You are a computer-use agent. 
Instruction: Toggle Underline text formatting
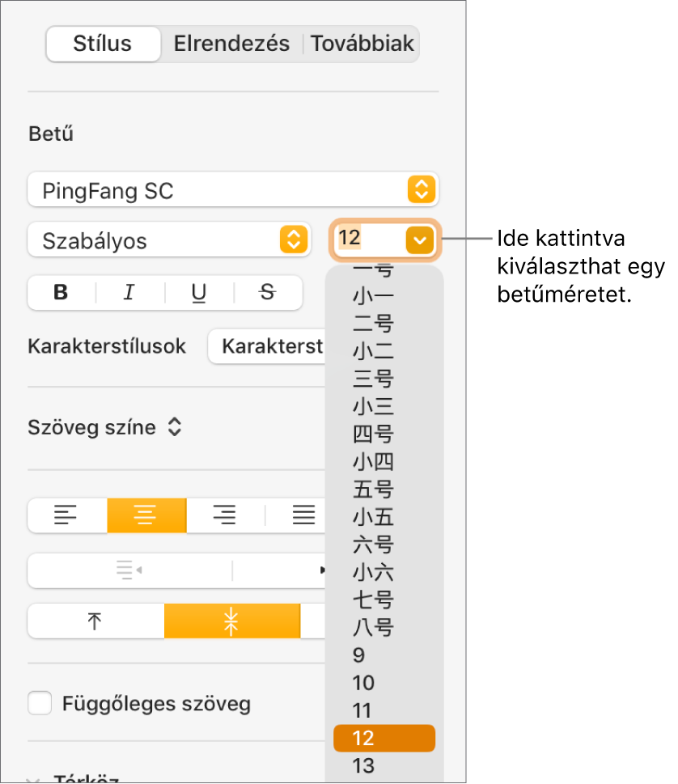(x=199, y=293)
